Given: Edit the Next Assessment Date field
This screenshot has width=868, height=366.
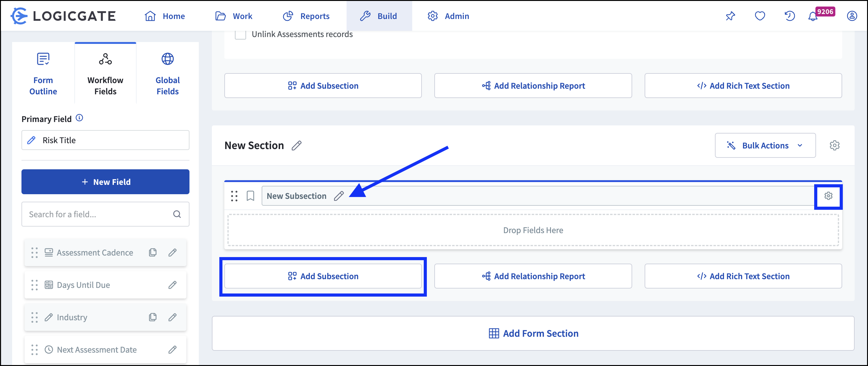Looking at the screenshot, I should pos(173,350).
